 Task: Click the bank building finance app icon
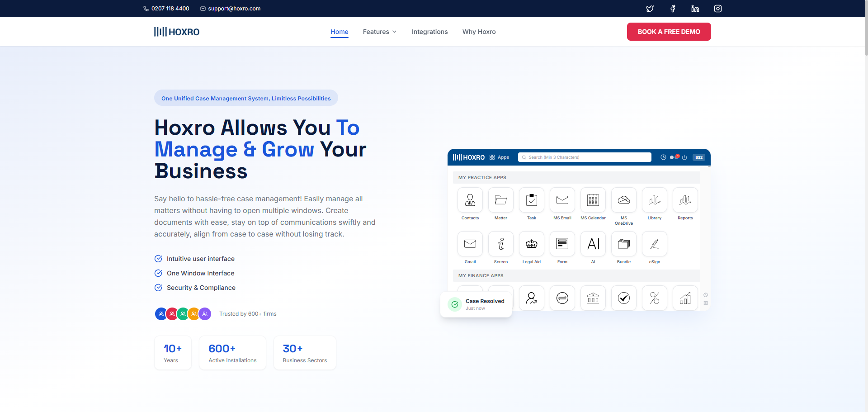[593, 298]
